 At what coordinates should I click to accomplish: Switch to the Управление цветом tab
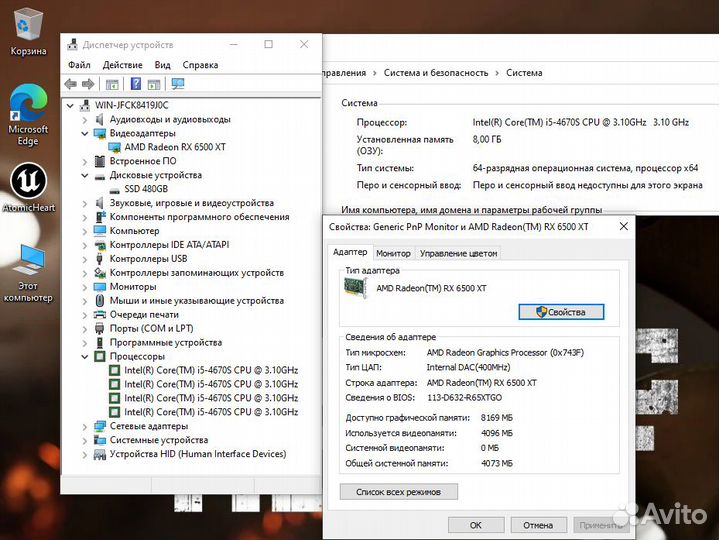click(458, 253)
